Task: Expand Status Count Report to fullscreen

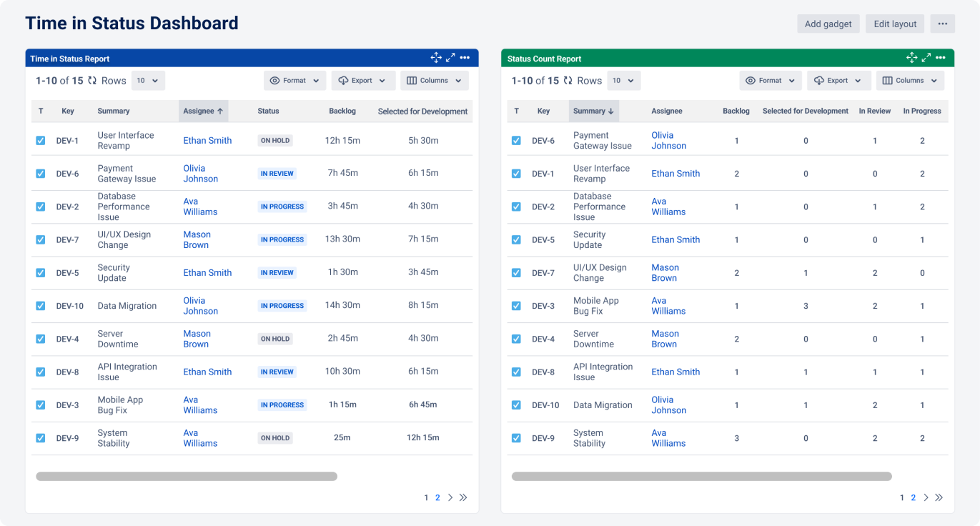Action: tap(926, 57)
